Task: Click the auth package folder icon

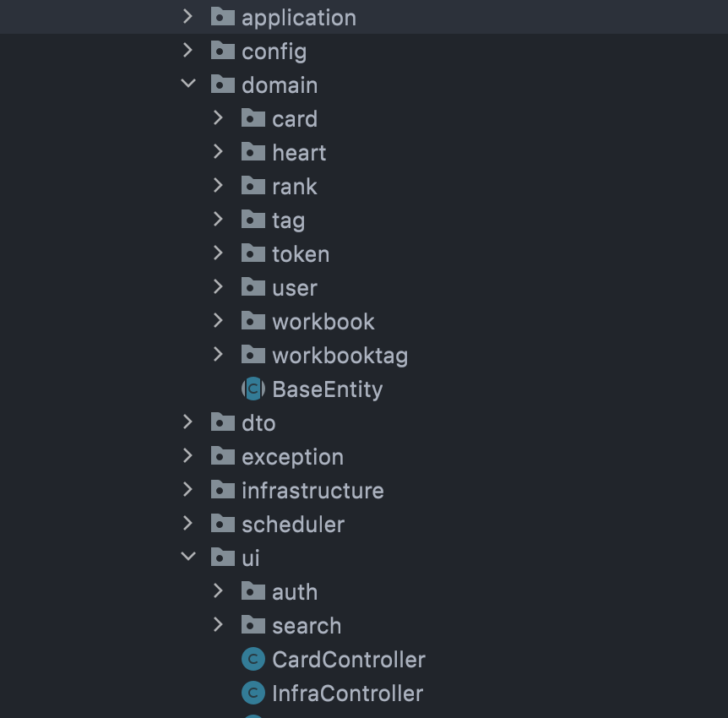Action: (x=253, y=591)
